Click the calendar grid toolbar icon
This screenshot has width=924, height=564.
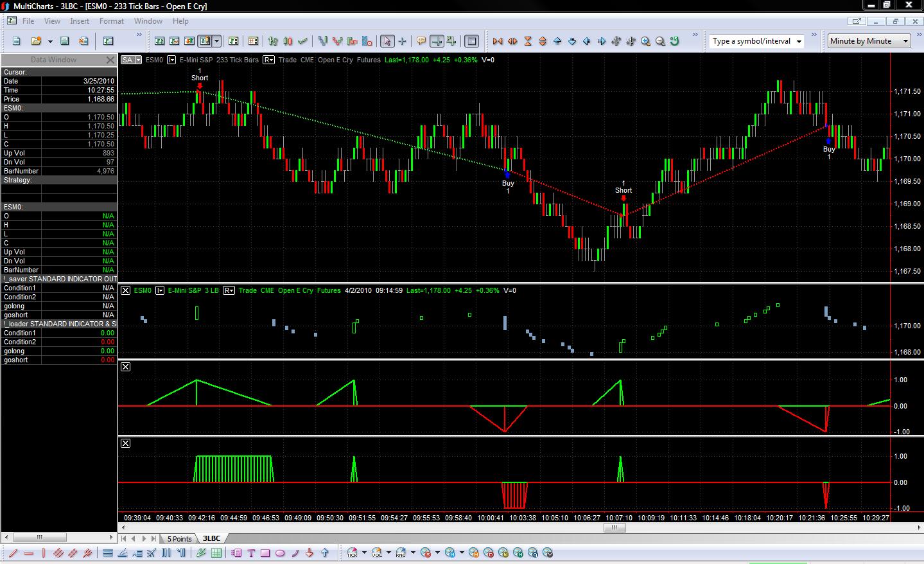click(253, 41)
